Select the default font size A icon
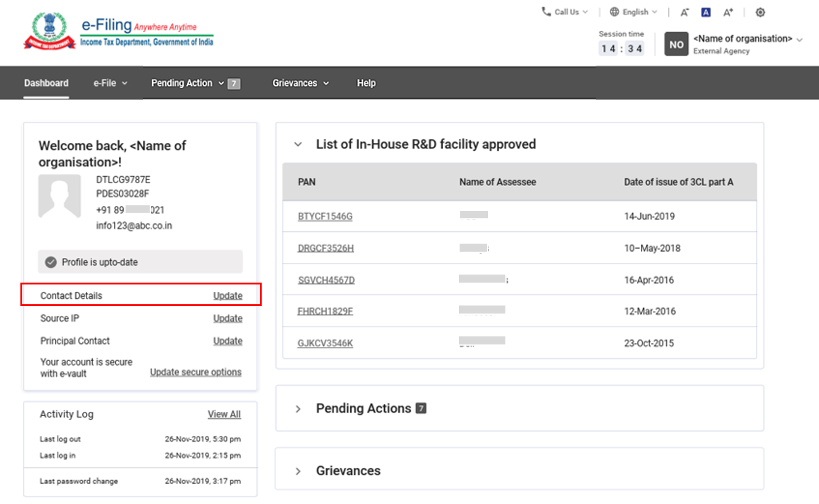Screen dimensions: 819x504 706,12
